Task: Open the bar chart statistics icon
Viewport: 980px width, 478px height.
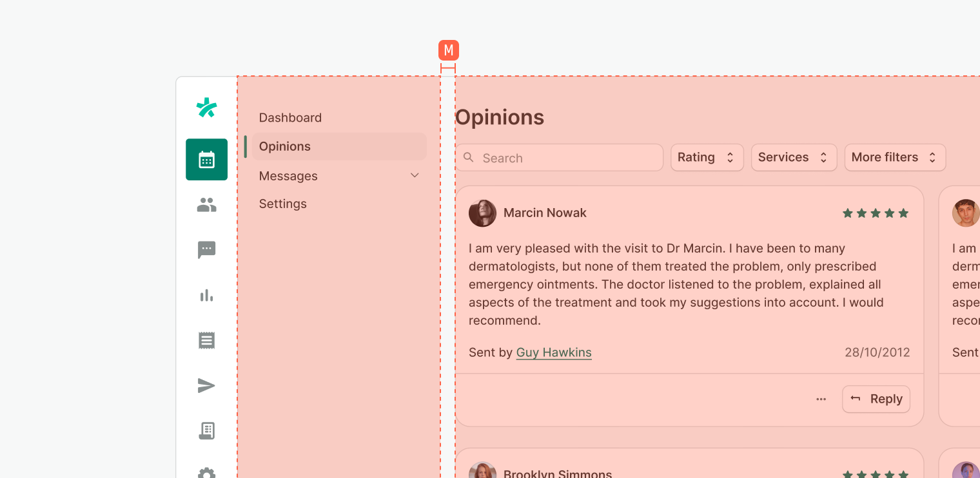Action: (206, 295)
